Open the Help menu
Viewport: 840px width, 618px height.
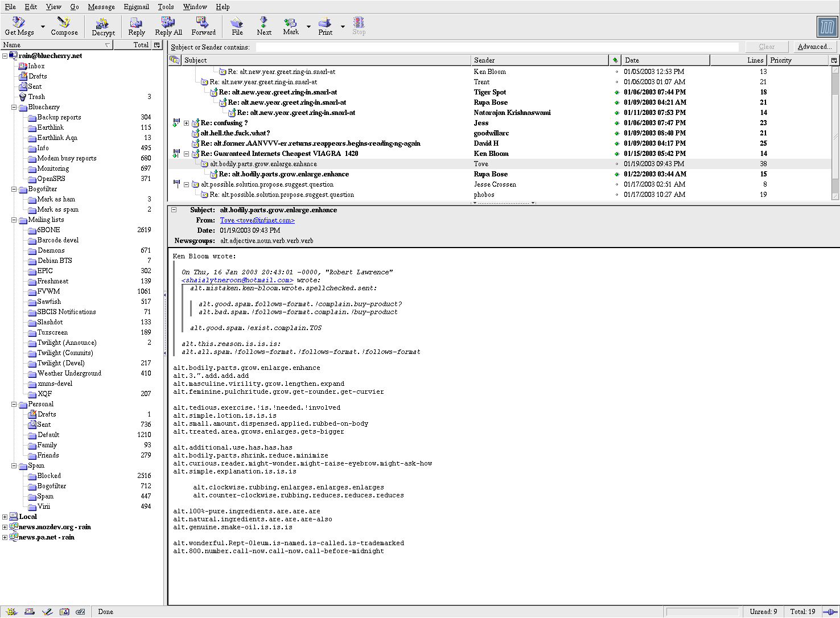coord(223,7)
